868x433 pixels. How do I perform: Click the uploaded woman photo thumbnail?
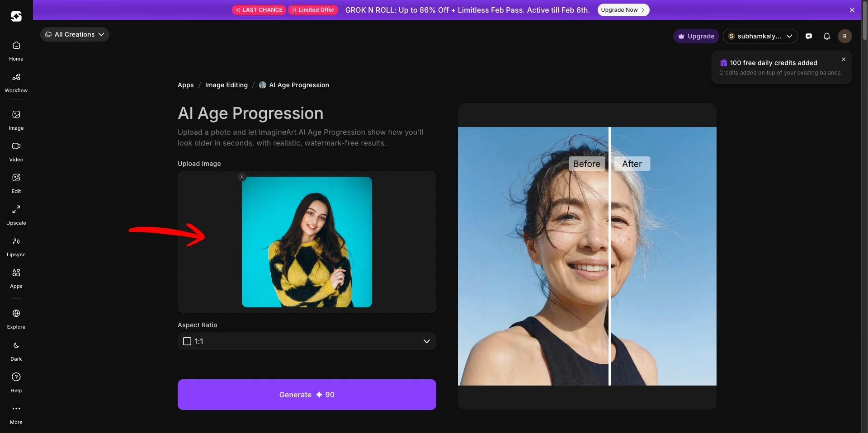click(x=307, y=242)
